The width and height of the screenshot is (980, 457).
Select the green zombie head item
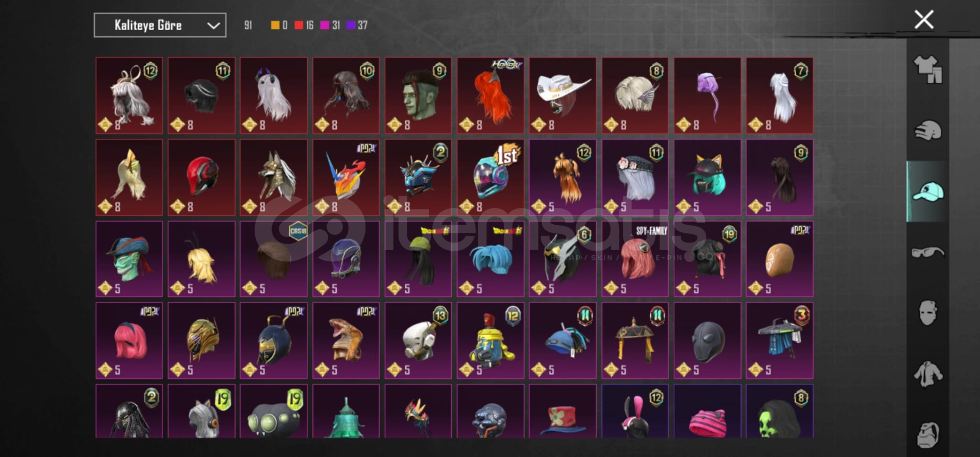click(x=418, y=95)
